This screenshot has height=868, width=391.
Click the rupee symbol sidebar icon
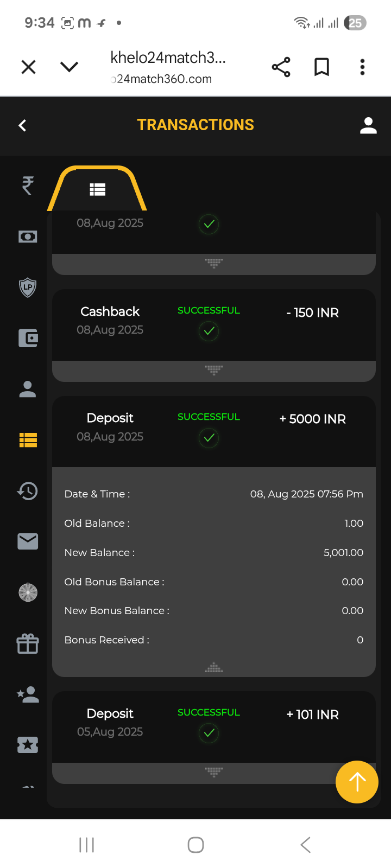tap(28, 186)
